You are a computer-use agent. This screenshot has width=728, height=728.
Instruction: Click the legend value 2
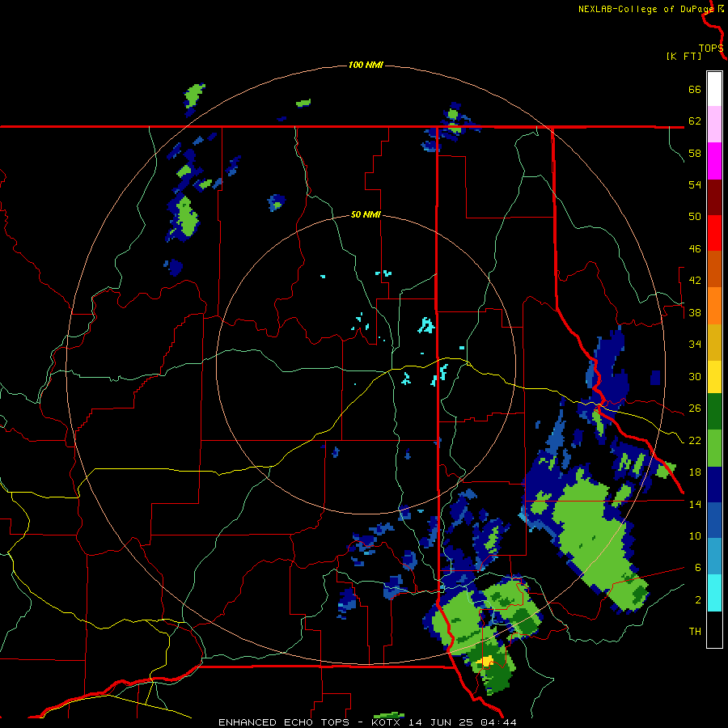(x=697, y=600)
